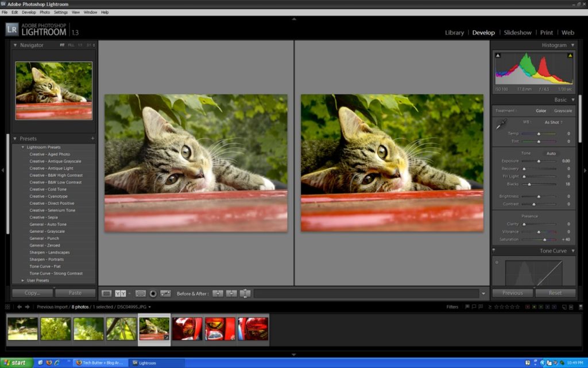Switch to the Web module
This screenshot has height=368, width=588.
(x=568, y=33)
